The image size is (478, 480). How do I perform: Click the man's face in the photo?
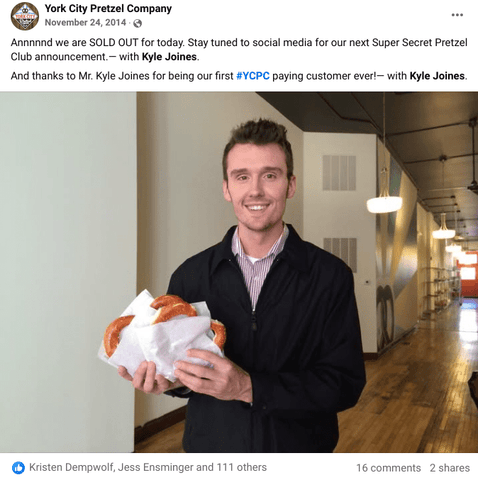(257, 187)
